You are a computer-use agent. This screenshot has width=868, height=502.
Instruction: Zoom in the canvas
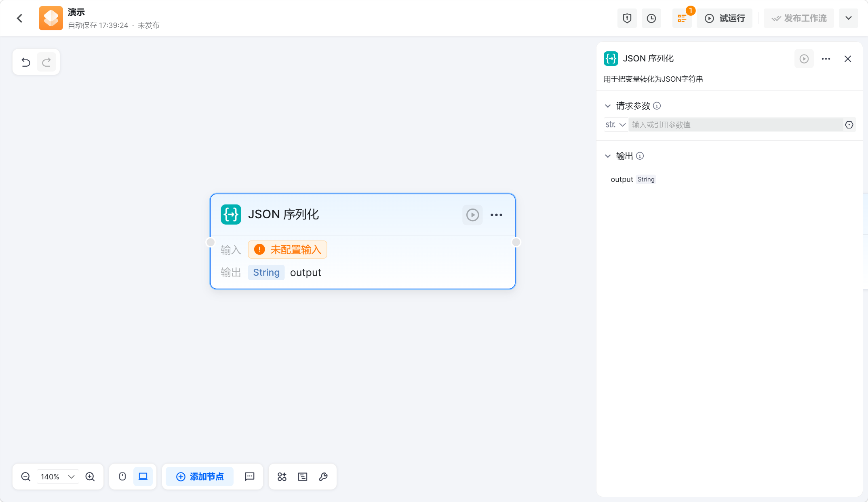[90, 477]
